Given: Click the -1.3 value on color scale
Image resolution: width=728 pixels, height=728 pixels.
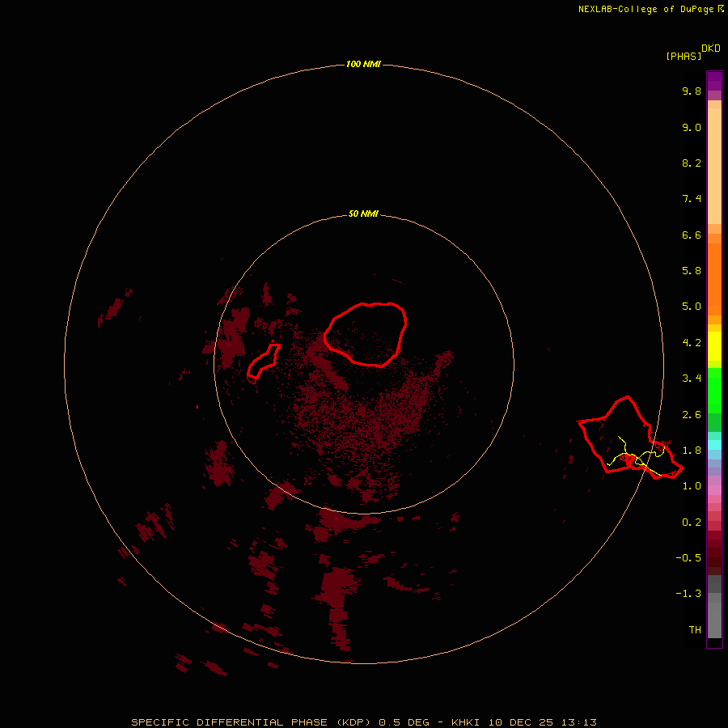Looking at the screenshot, I should coord(688,595).
